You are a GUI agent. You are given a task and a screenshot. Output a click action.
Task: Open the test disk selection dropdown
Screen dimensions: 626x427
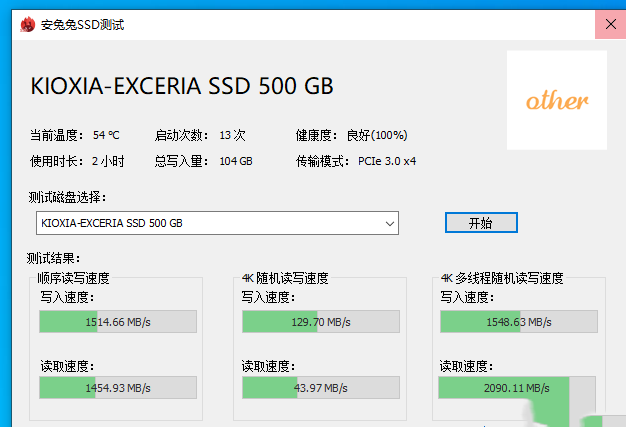coord(217,223)
